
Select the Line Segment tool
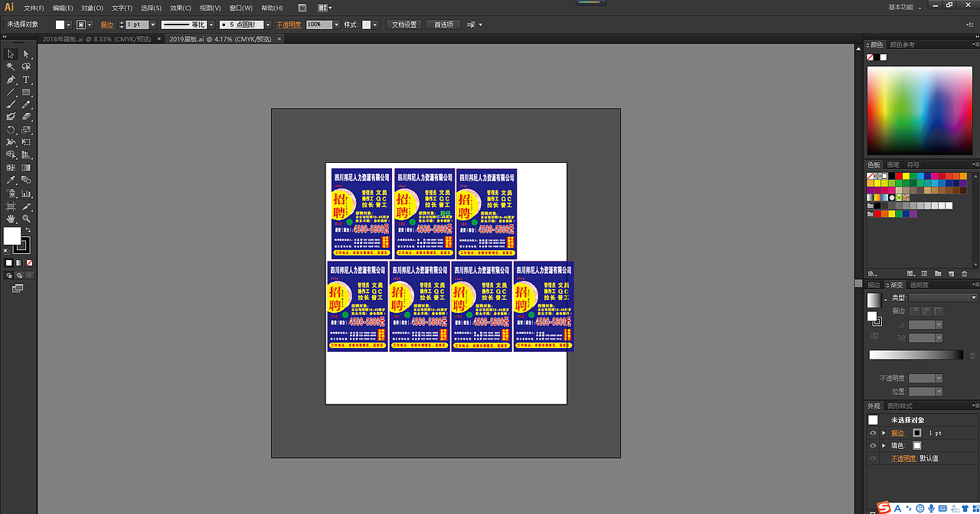(x=11, y=92)
